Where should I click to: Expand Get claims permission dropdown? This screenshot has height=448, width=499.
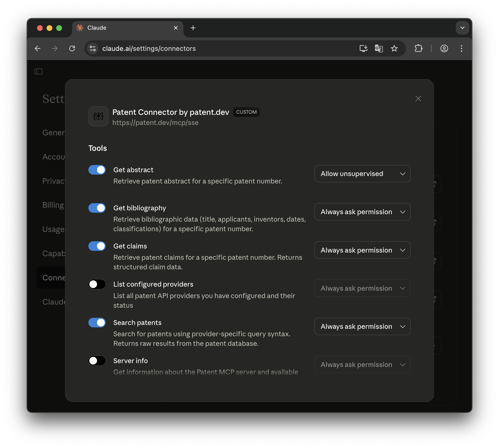pos(362,250)
